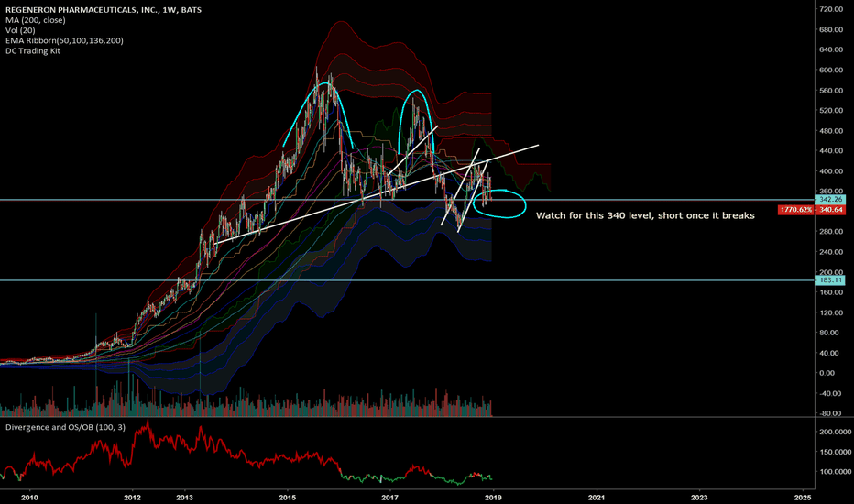Click the 2010 label on time axis
This screenshot has width=854, height=504.
click(x=29, y=497)
